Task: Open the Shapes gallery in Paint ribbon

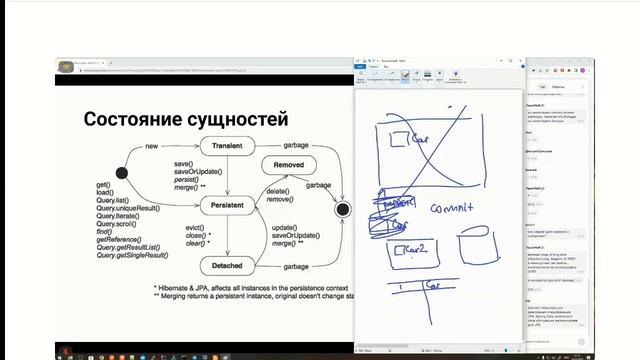Action: pyautogui.click(x=416, y=76)
